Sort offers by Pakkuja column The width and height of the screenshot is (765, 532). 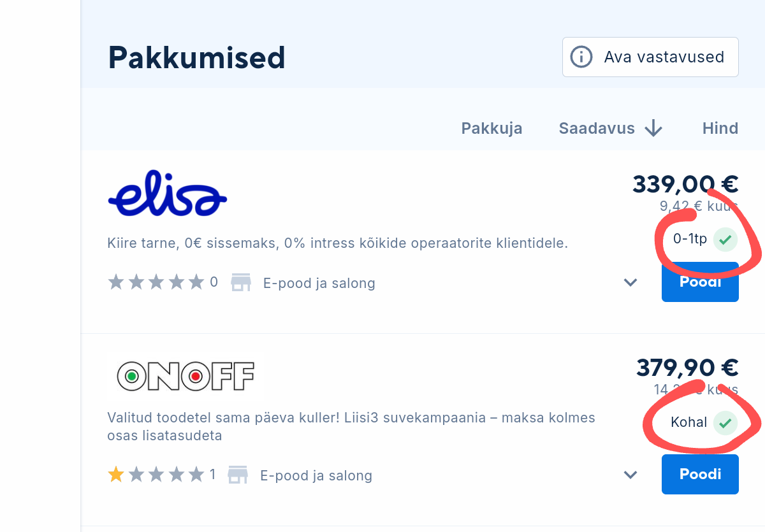coord(492,129)
